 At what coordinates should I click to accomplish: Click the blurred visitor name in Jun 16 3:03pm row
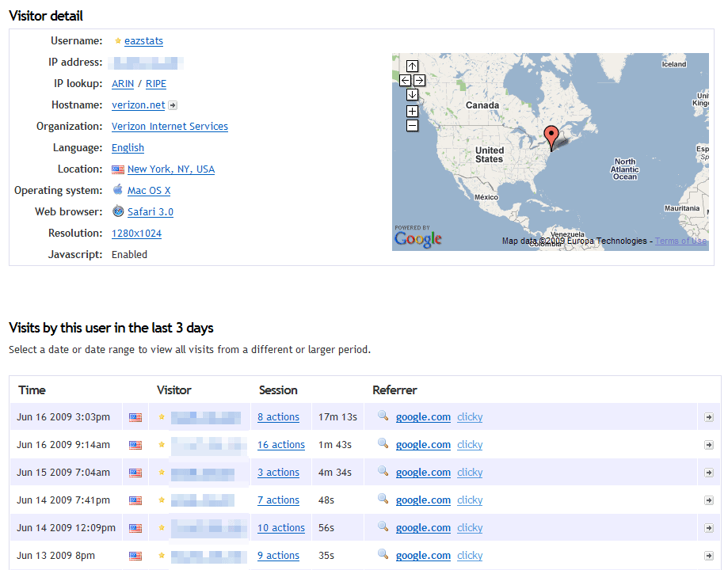click(x=206, y=418)
